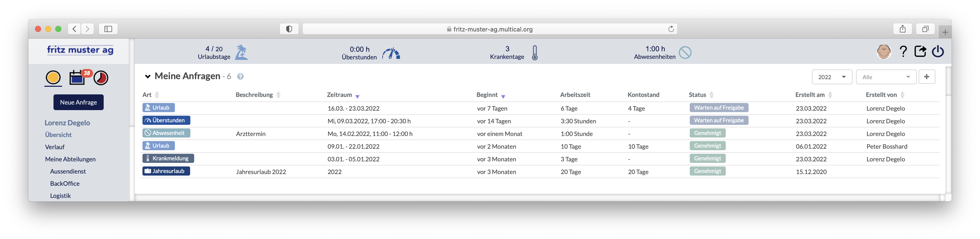Open the 2022 year dropdown
980x239 pixels.
[832, 77]
